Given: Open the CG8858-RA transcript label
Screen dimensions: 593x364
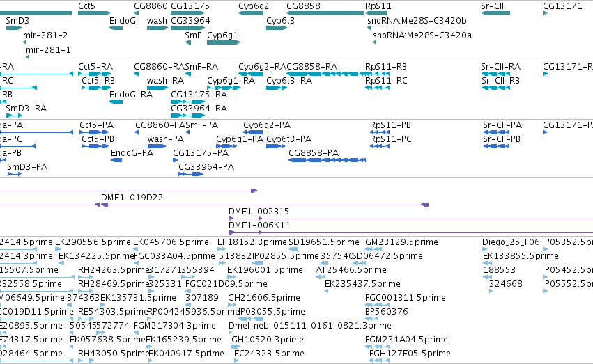Looking at the screenshot, I should click(x=312, y=67).
